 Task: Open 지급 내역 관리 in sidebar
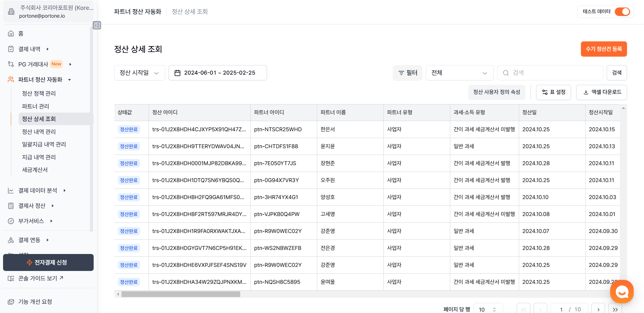39,157
